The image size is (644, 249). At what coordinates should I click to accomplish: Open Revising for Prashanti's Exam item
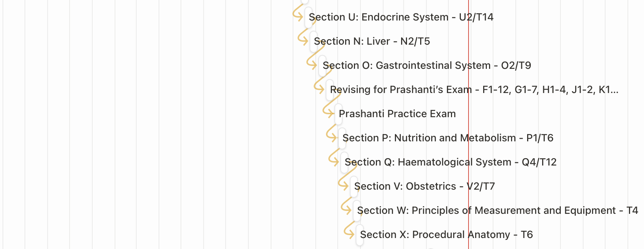pyautogui.click(x=474, y=90)
